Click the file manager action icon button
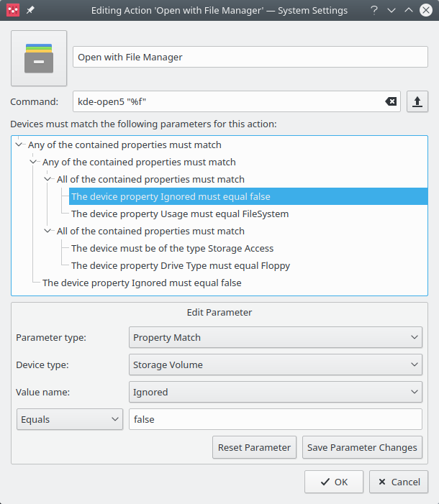439x504 pixels. [x=39, y=58]
